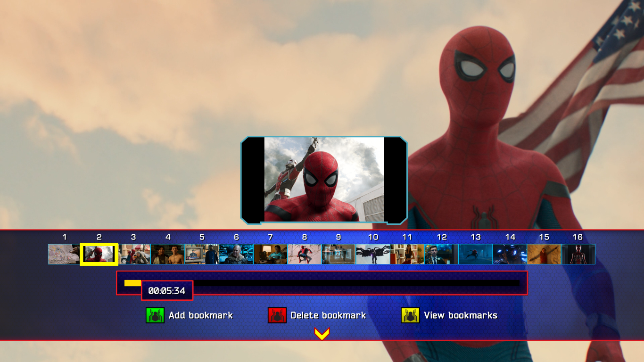Open the large chapter preview image
The height and width of the screenshot is (362, 644).
[x=324, y=180]
